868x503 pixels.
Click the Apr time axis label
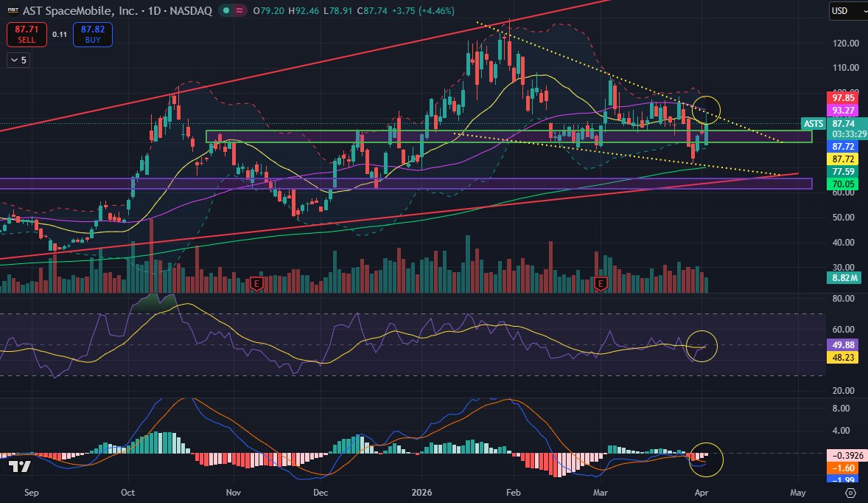[701, 493]
